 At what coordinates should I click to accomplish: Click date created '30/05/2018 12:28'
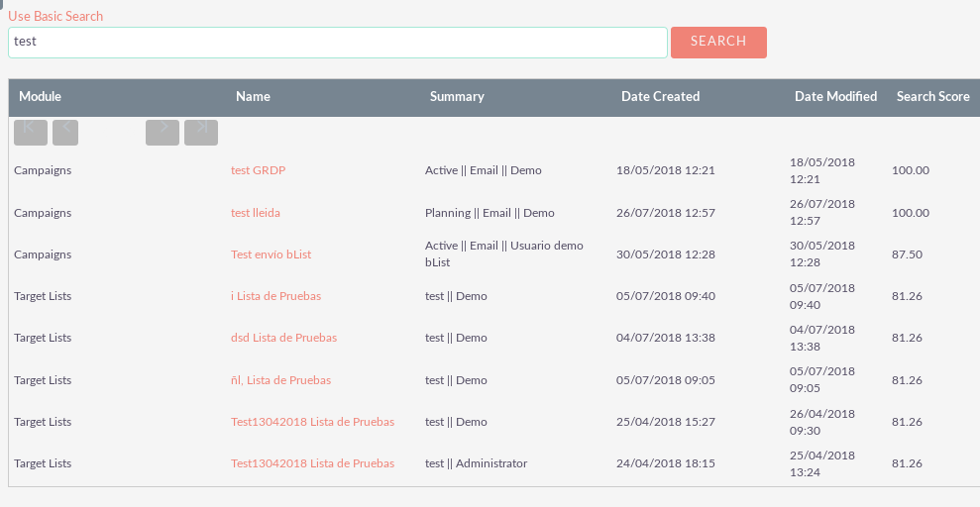click(665, 254)
